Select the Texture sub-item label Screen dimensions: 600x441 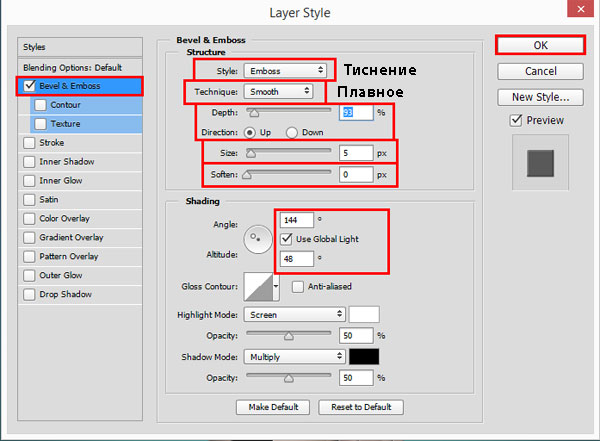click(x=65, y=124)
